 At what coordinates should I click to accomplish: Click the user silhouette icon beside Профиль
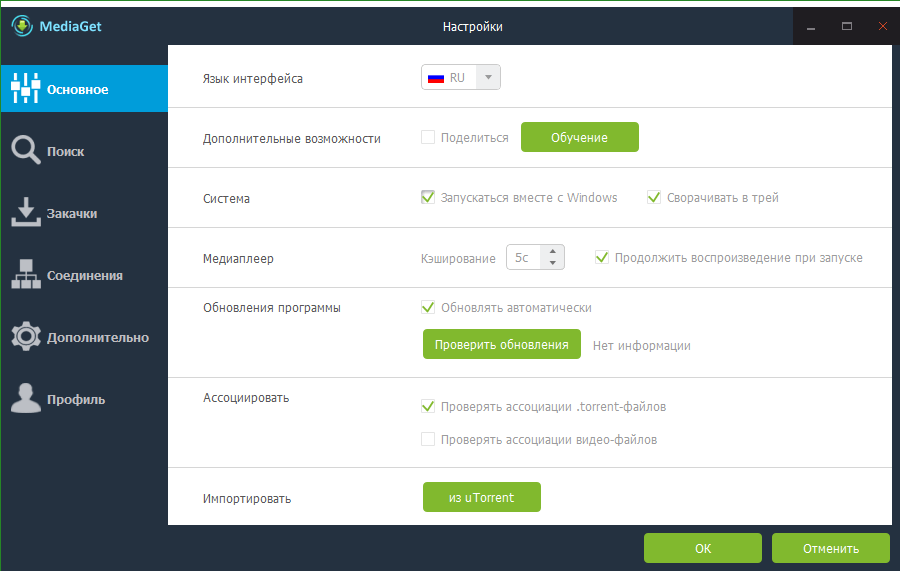coord(25,398)
